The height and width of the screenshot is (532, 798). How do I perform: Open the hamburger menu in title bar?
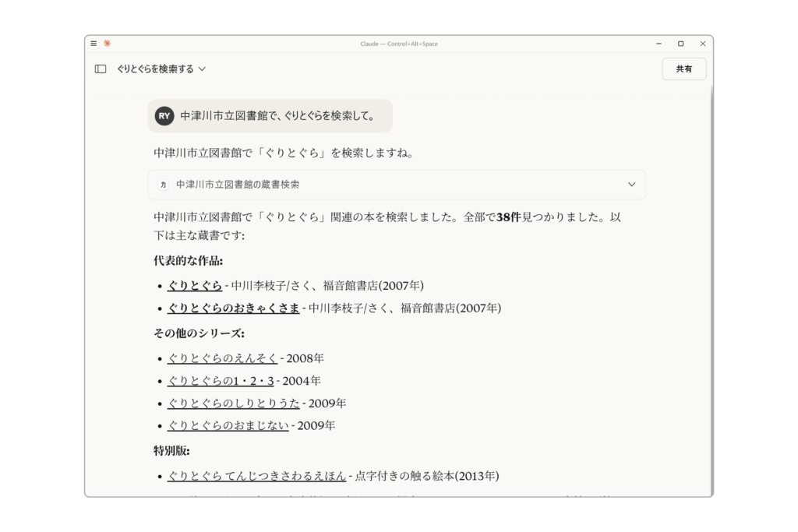[x=94, y=44]
